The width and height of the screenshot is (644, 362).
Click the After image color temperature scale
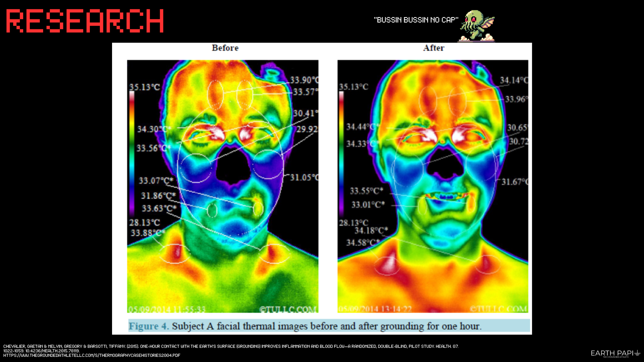(x=341, y=154)
